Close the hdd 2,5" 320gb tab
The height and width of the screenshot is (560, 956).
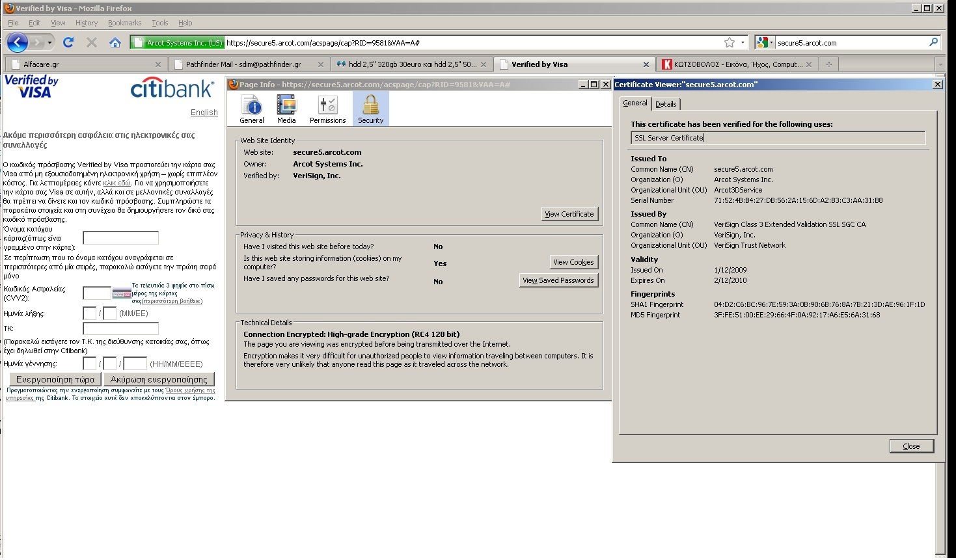coord(484,64)
